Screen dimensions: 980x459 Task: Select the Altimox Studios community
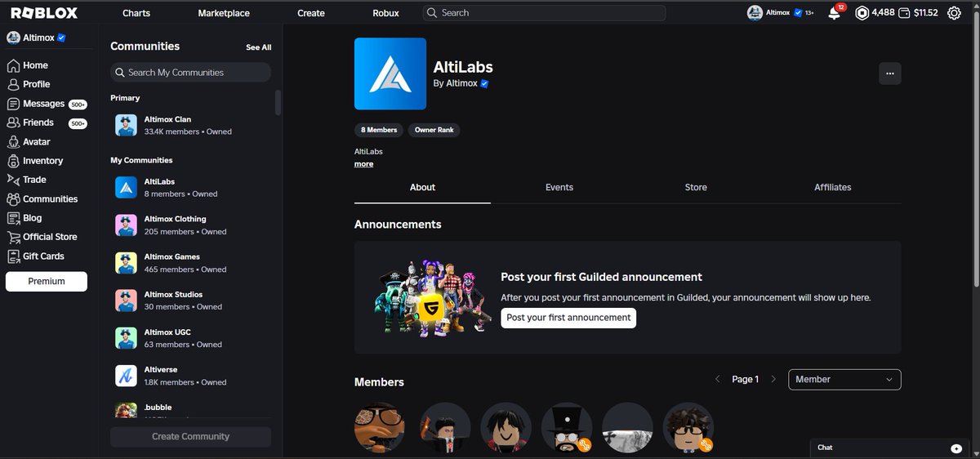coord(190,300)
